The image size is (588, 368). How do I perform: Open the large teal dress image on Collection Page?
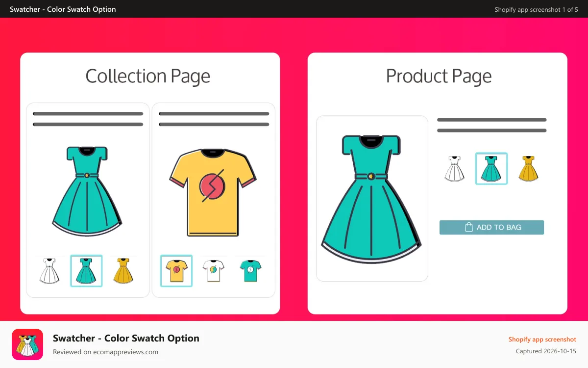(x=87, y=191)
